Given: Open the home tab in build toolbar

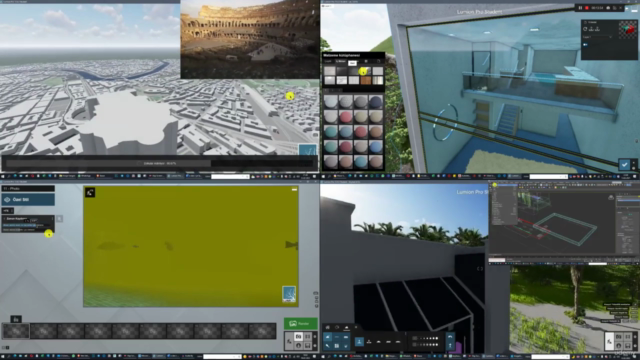Looking at the screenshot, I should click(327, 327).
